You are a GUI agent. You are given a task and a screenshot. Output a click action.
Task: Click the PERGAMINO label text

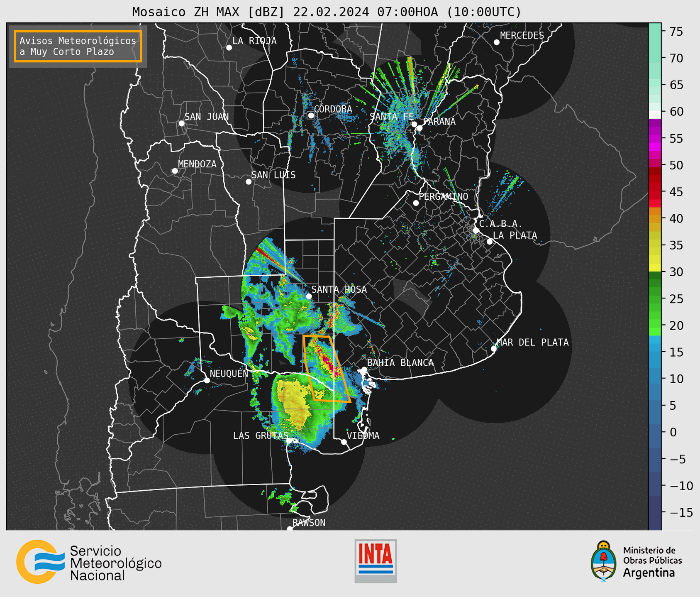[x=443, y=196]
